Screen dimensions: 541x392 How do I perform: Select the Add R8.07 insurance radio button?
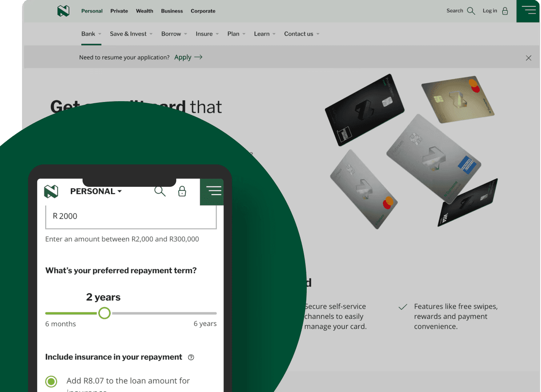point(51,381)
